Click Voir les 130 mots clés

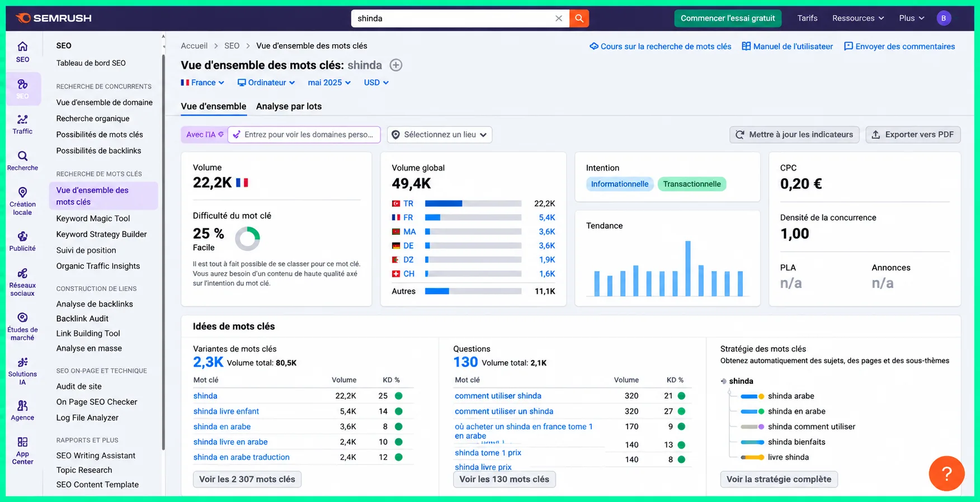point(504,479)
